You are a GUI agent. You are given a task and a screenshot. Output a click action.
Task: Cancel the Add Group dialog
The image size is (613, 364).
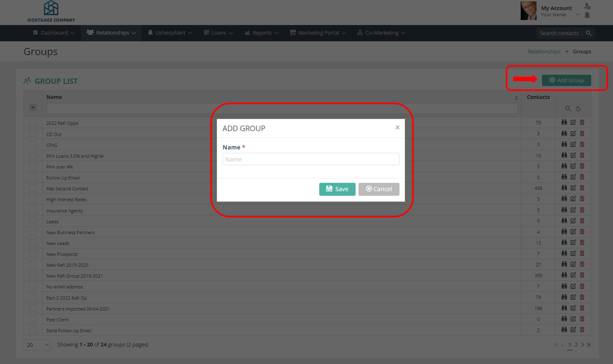pyautogui.click(x=379, y=189)
